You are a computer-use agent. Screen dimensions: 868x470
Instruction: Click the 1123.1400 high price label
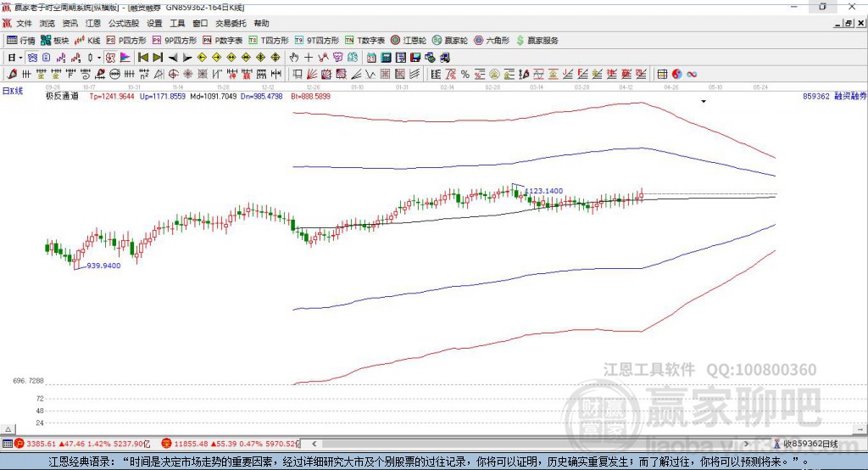click(x=543, y=191)
